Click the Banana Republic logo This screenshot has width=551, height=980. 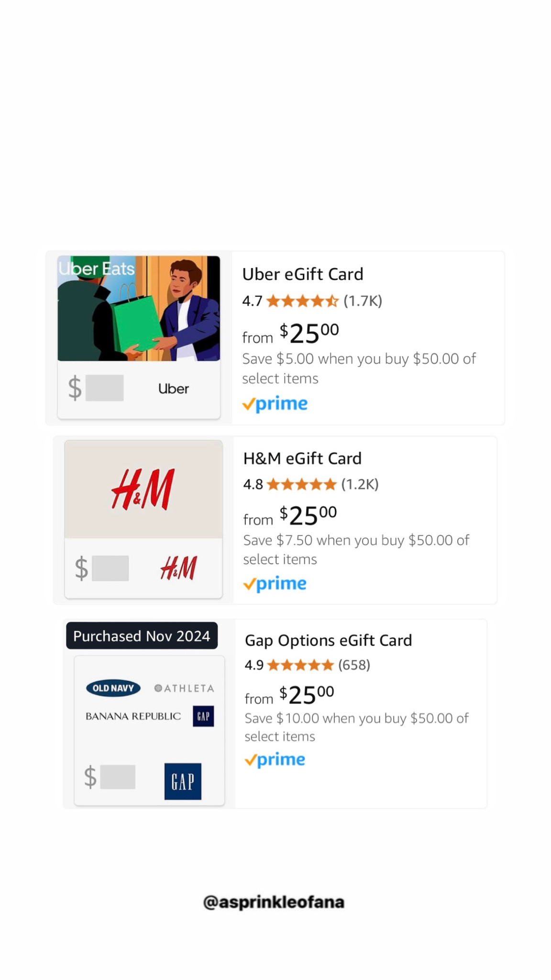(x=132, y=716)
